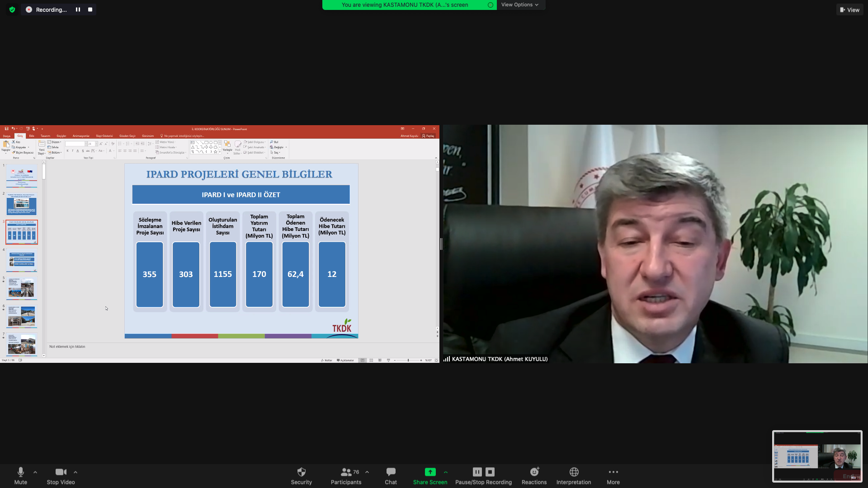Open the Security options
This screenshot has width=868, height=488.
coord(301,476)
